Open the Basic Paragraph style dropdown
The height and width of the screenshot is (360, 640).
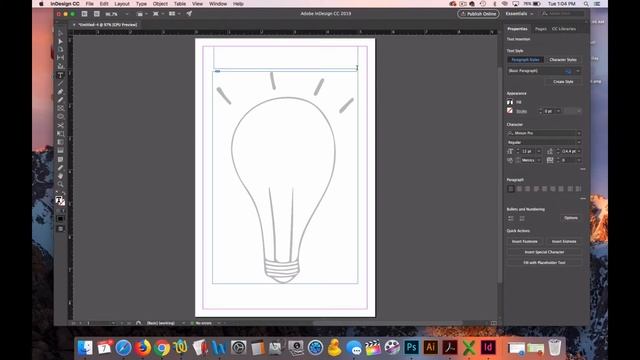click(x=578, y=71)
